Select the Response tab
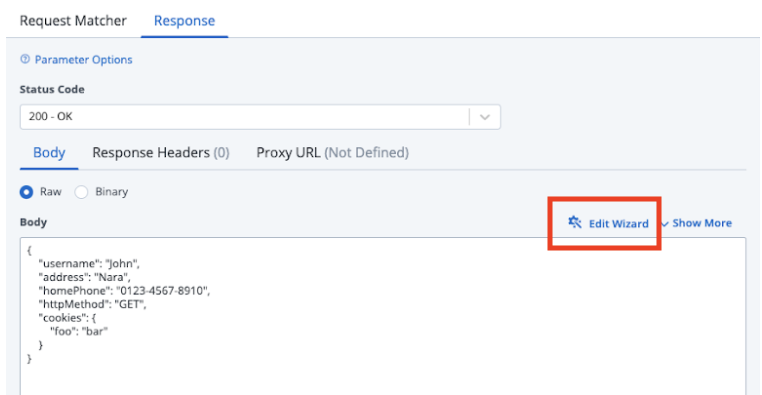 (x=184, y=20)
